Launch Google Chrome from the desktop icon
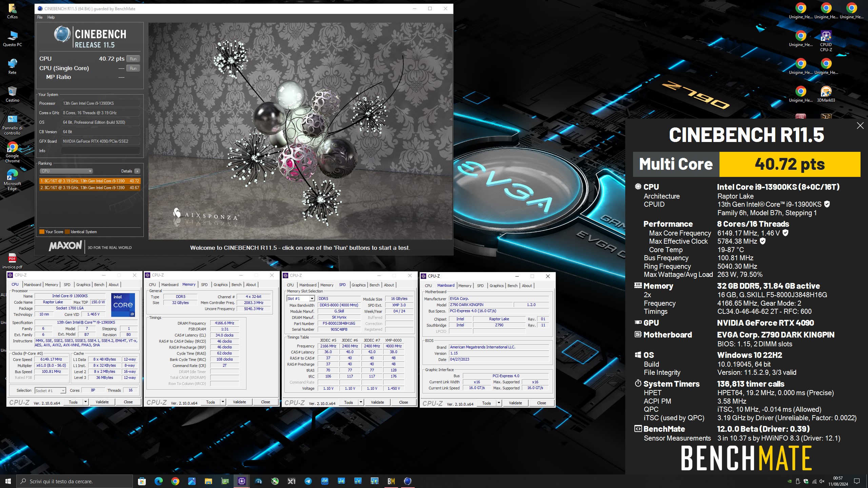Viewport: 868px width, 488px height. click(12, 152)
